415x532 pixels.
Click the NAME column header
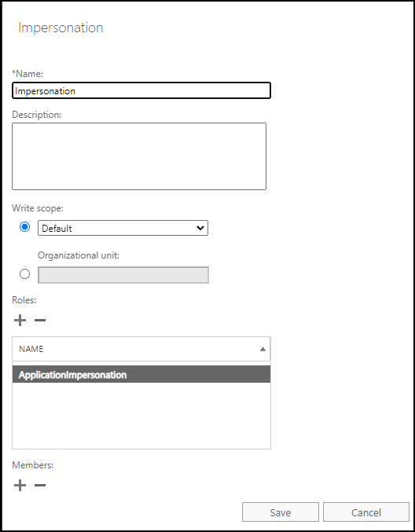(x=141, y=349)
